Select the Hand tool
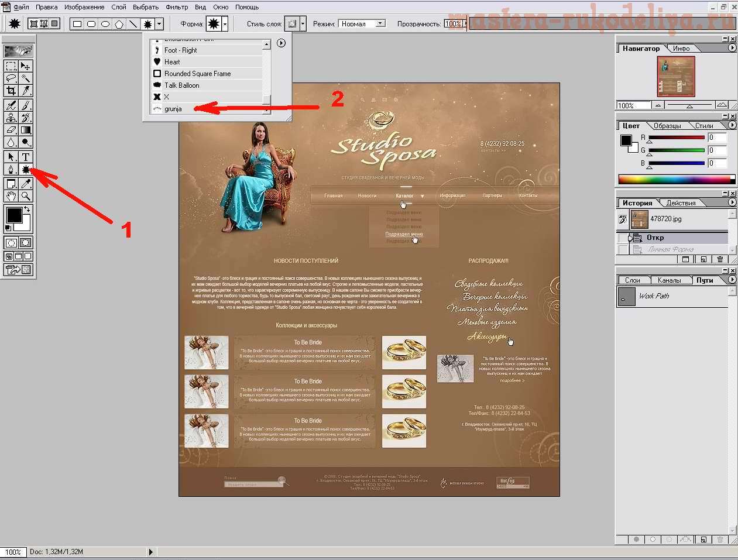The height and width of the screenshot is (560, 738). pyautogui.click(x=11, y=196)
